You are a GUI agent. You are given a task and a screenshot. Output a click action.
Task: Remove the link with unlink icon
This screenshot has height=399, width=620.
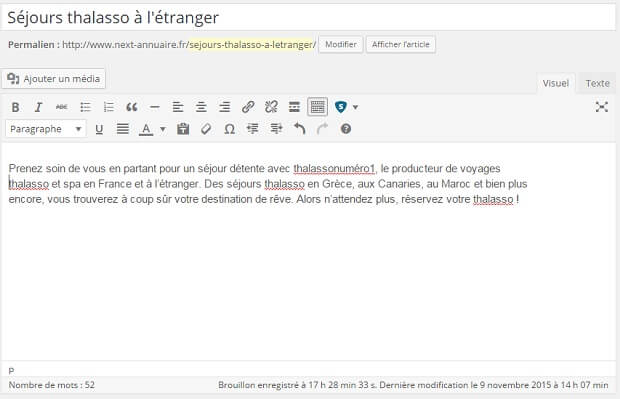[271, 107]
